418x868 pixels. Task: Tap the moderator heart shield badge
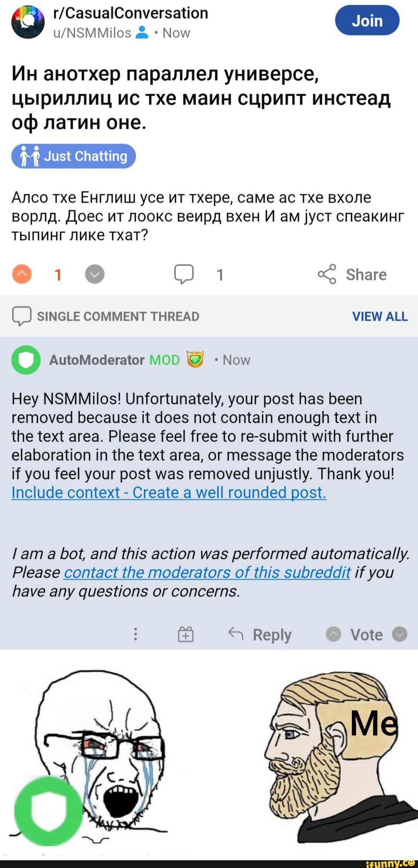pyautogui.click(x=195, y=360)
